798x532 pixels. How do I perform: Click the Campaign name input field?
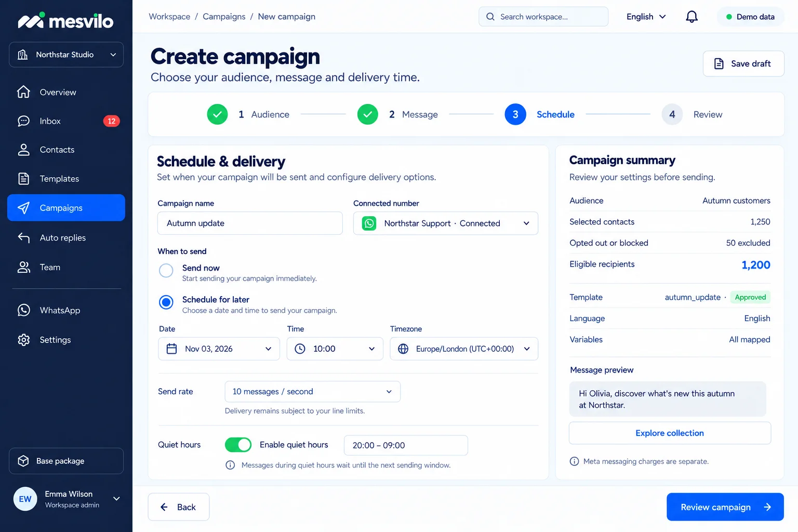[x=250, y=223]
